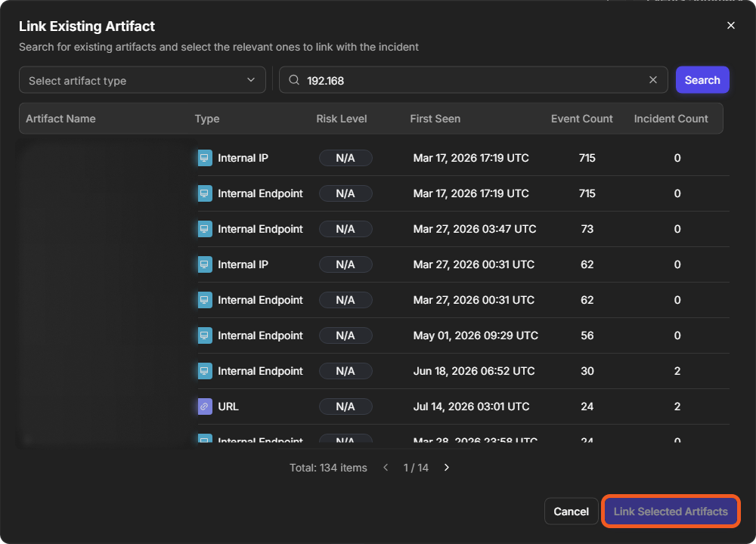Open the Select artifact type dropdown

pyautogui.click(x=142, y=80)
